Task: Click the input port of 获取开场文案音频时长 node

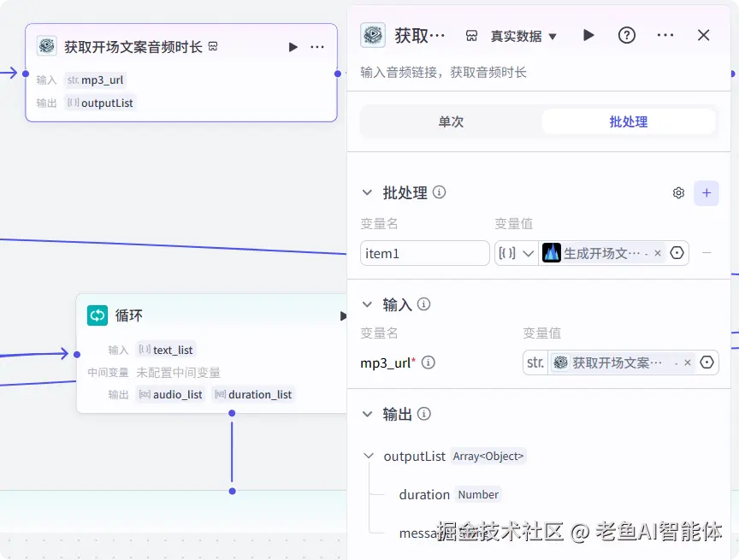Action: [26, 74]
